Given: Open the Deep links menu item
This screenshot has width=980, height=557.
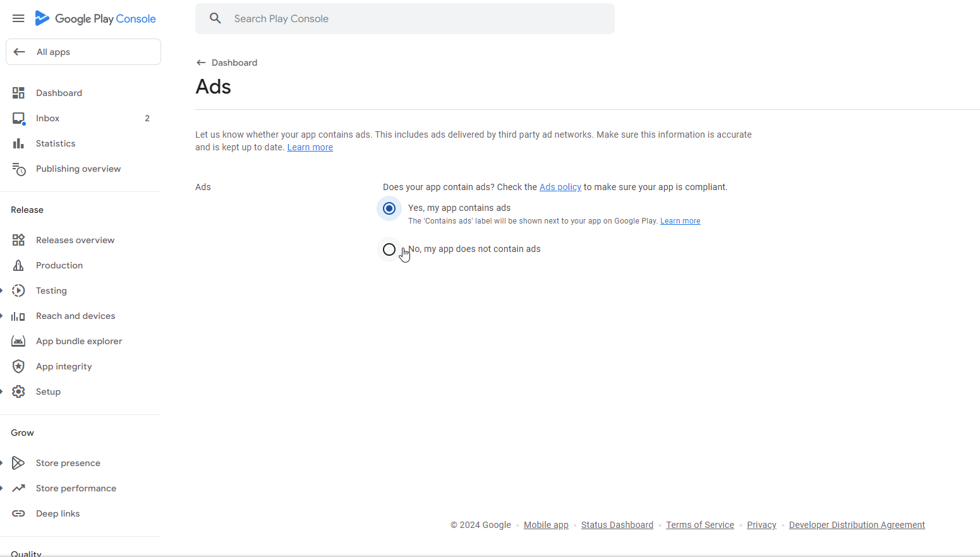Looking at the screenshot, I should [57, 513].
